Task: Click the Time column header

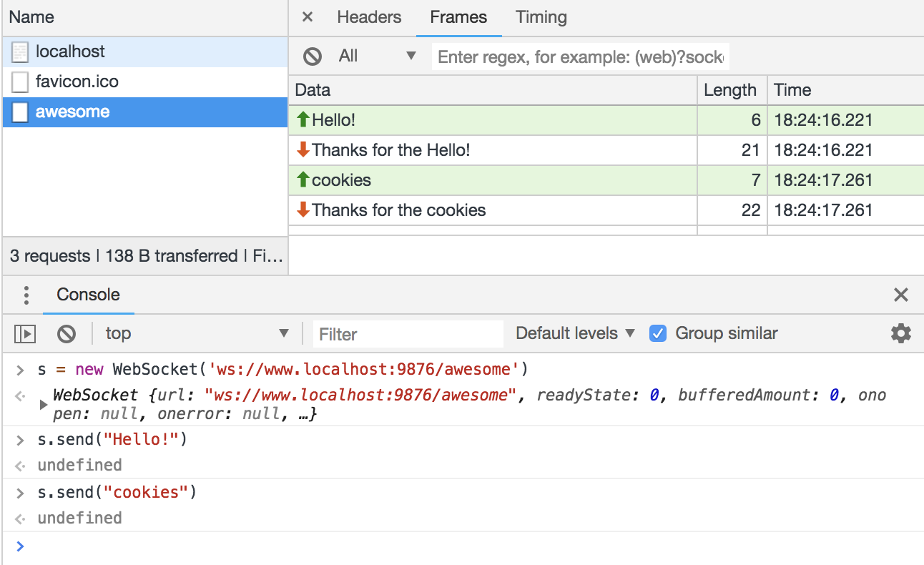Action: (845, 90)
